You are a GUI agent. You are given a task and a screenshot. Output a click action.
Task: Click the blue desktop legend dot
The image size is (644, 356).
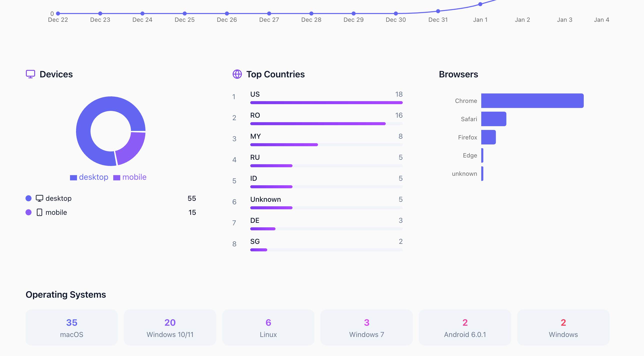click(x=28, y=198)
